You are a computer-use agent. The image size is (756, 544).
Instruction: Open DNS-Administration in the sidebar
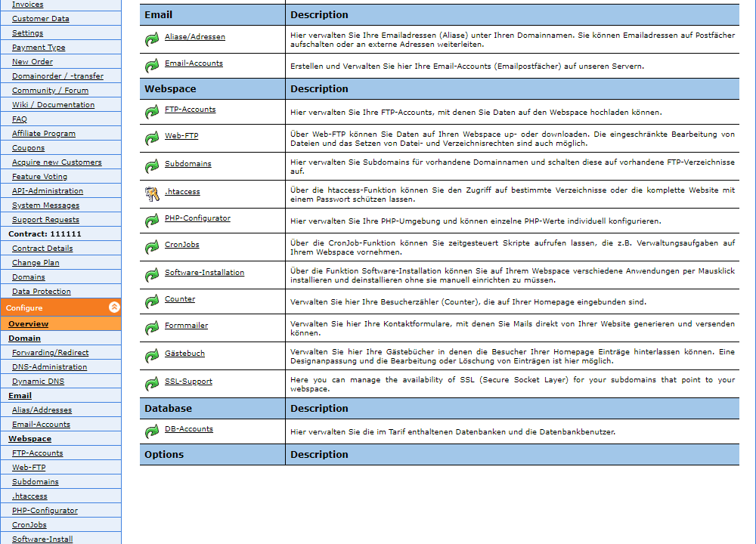(x=50, y=368)
